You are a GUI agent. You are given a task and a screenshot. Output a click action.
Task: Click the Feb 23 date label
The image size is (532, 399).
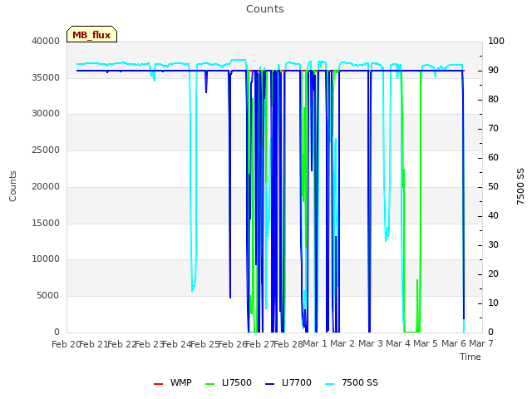point(149,344)
